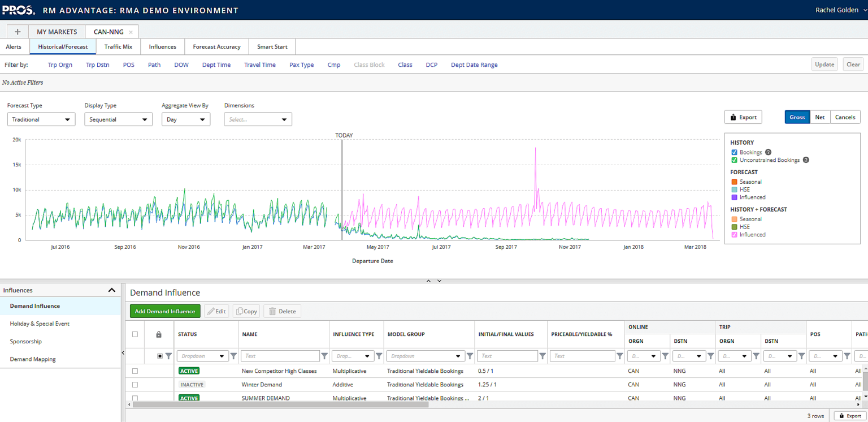868x422 pixels.
Task: Click the Add Demand Influence button
Action: [x=164, y=311]
